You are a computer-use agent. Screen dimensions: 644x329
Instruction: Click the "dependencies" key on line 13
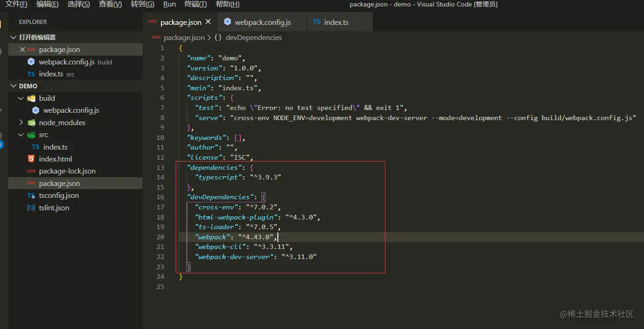point(214,167)
